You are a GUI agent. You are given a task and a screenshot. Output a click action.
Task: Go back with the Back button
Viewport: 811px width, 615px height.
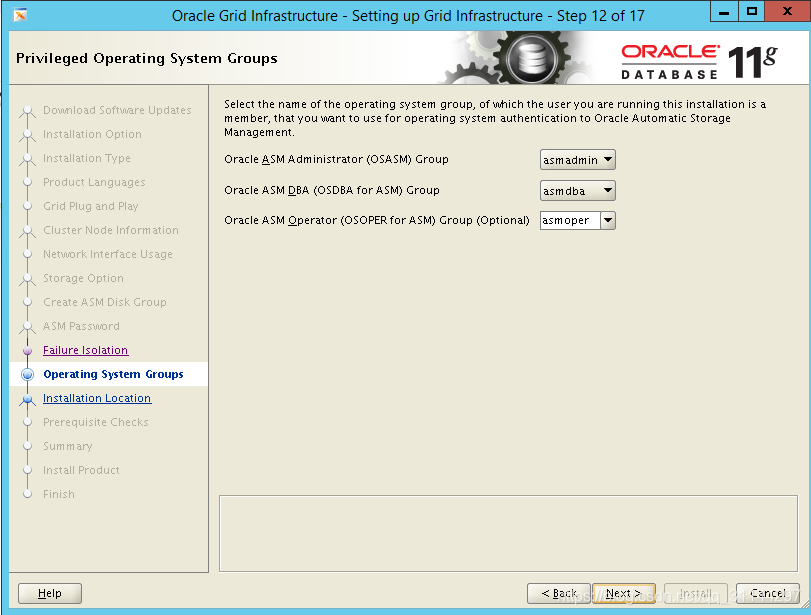(x=559, y=593)
